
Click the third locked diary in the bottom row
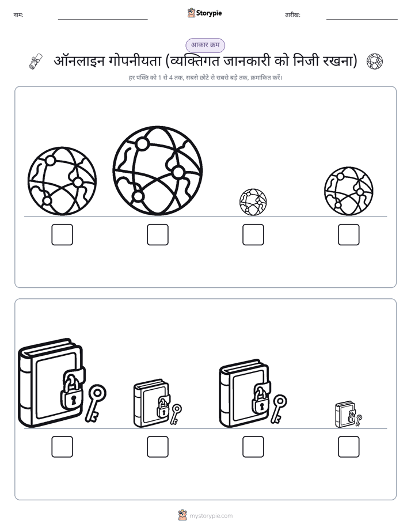pos(253,394)
